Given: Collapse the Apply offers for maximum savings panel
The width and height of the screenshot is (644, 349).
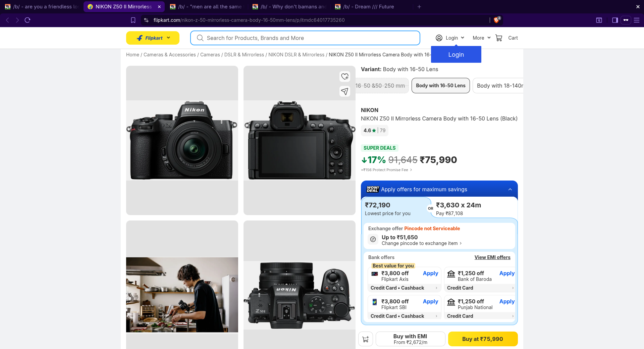Looking at the screenshot, I should [510, 189].
